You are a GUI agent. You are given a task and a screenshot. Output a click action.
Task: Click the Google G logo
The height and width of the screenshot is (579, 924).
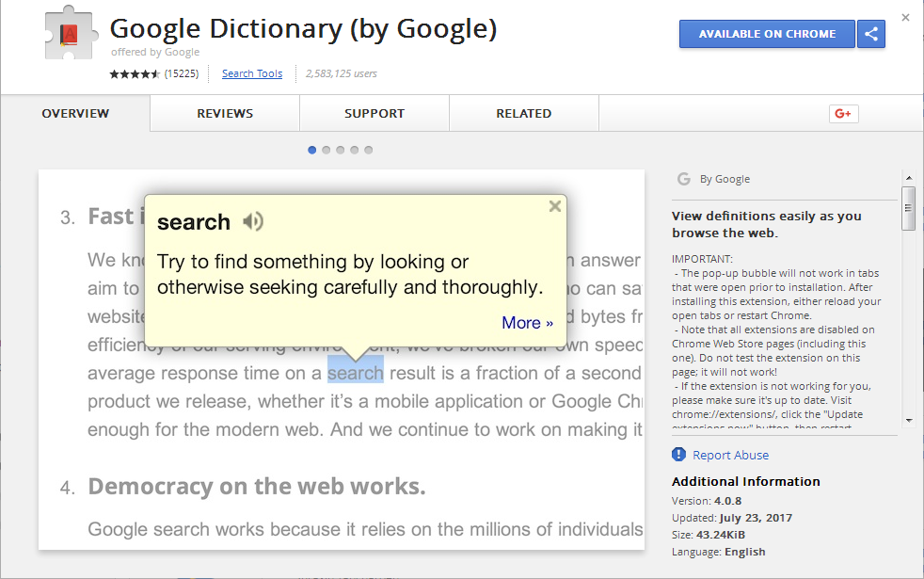coord(683,179)
